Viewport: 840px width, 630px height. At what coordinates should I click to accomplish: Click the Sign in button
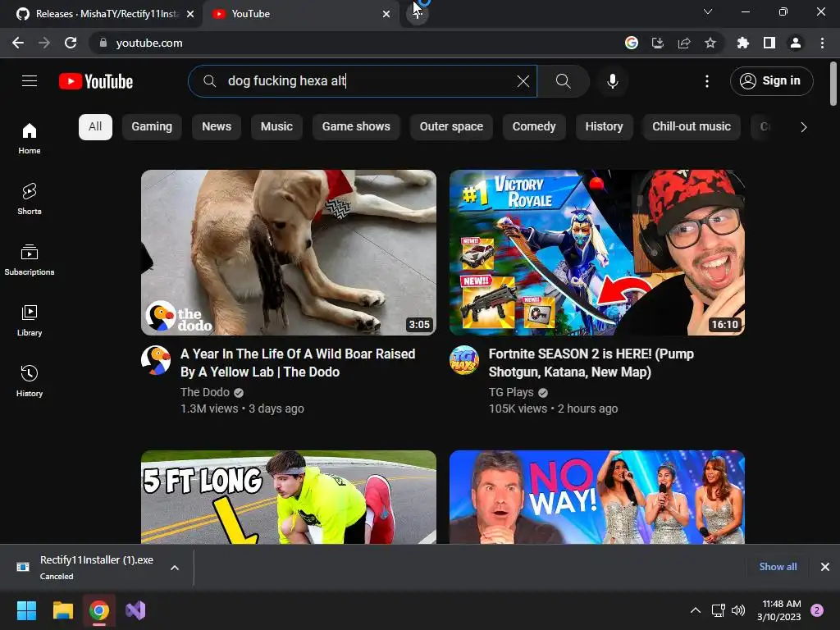(x=771, y=81)
